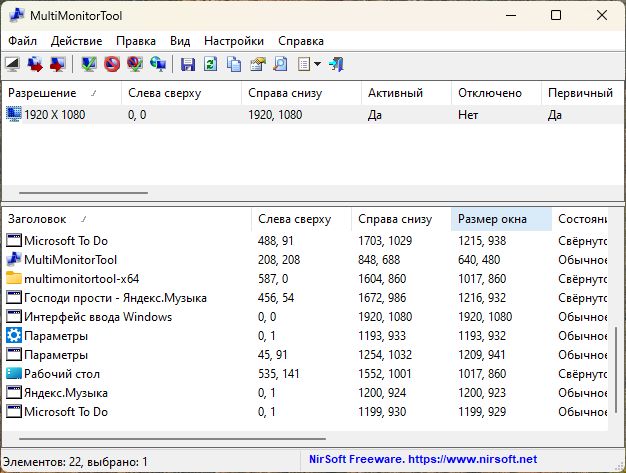
Task: Select the MultiMonitorTool window row
Action: pyautogui.click(x=307, y=260)
